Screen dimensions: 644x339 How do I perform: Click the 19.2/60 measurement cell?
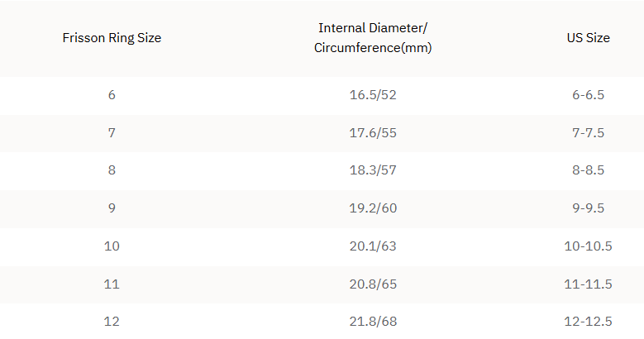pyautogui.click(x=373, y=208)
